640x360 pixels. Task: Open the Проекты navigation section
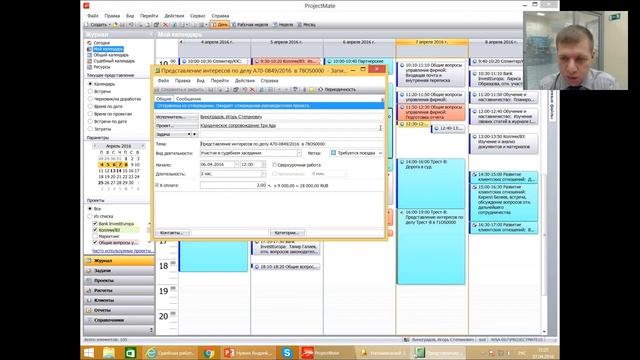pyautogui.click(x=119, y=281)
